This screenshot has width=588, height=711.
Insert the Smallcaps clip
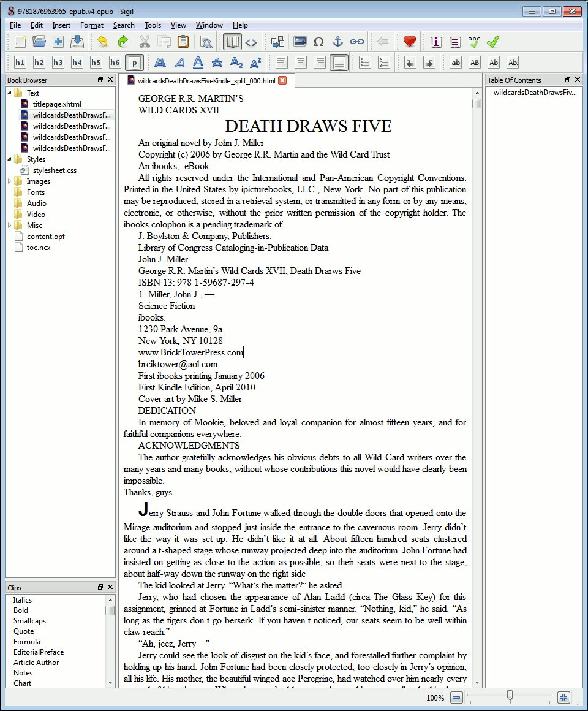(x=29, y=620)
